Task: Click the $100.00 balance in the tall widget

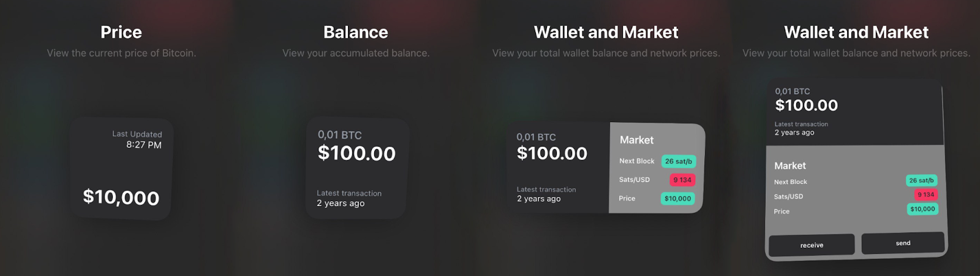Action: point(807,105)
